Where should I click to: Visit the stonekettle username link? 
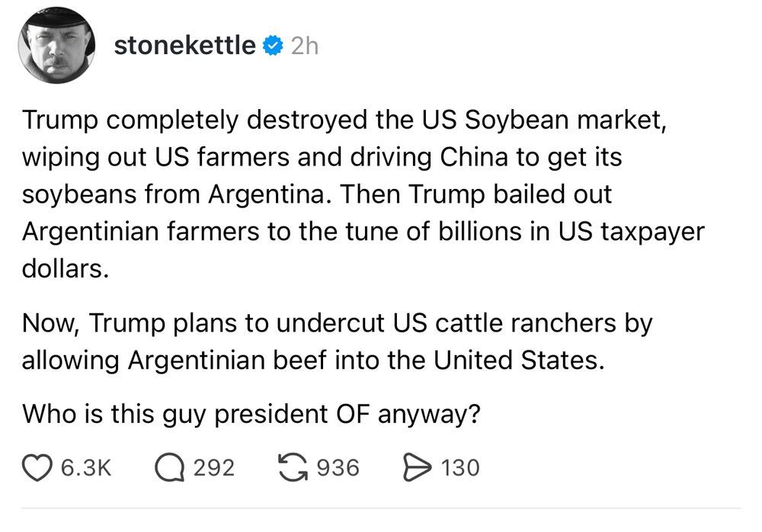pos(184,46)
